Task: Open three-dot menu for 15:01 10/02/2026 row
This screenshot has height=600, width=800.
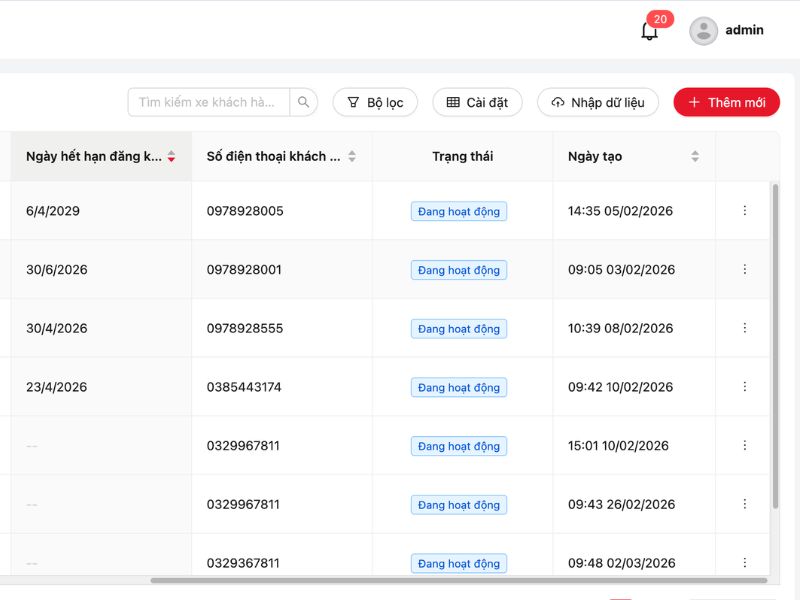Action: click(744, 446)
